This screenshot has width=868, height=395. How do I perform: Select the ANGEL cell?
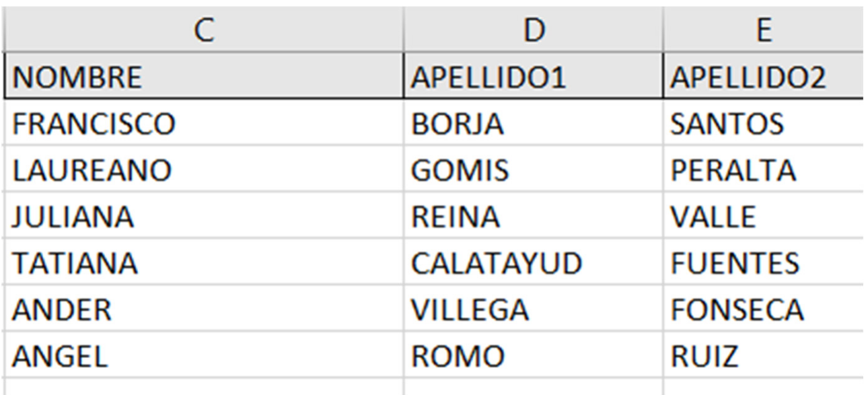coord(204,357)
